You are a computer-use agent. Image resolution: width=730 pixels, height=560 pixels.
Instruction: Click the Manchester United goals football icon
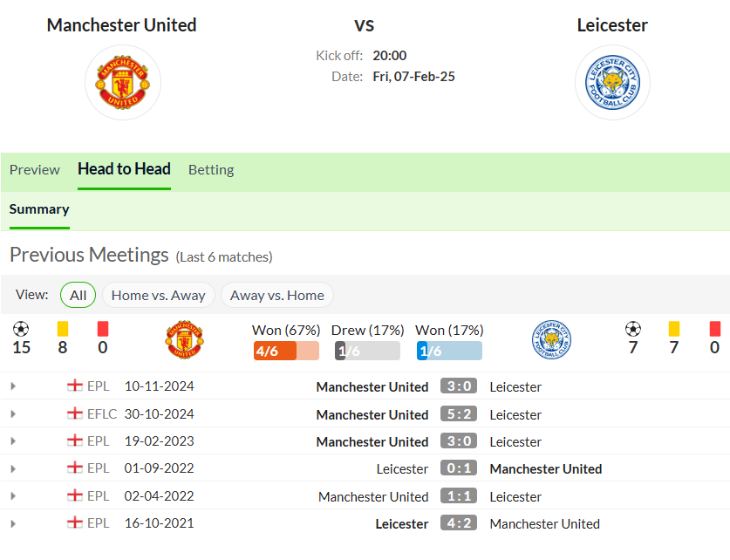[x=21, y=329]
